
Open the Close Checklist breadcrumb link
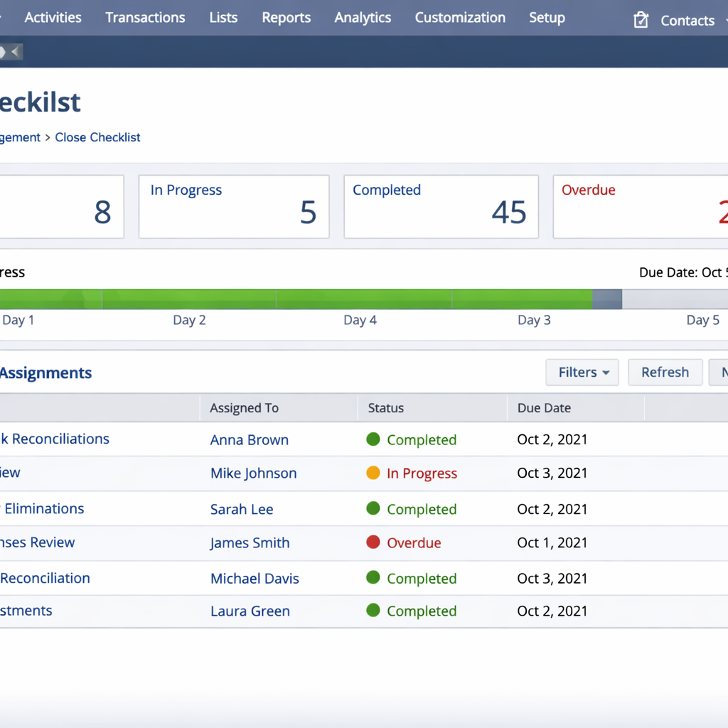(97, 137)
